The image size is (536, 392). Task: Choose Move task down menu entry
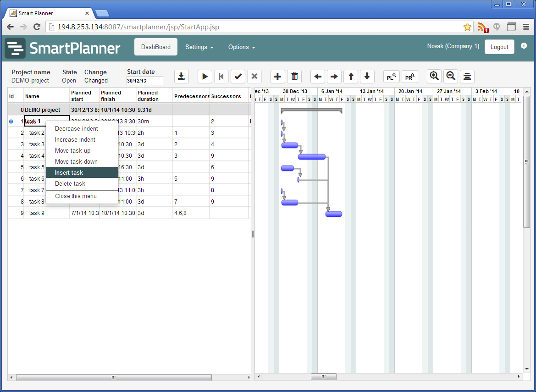82,161
